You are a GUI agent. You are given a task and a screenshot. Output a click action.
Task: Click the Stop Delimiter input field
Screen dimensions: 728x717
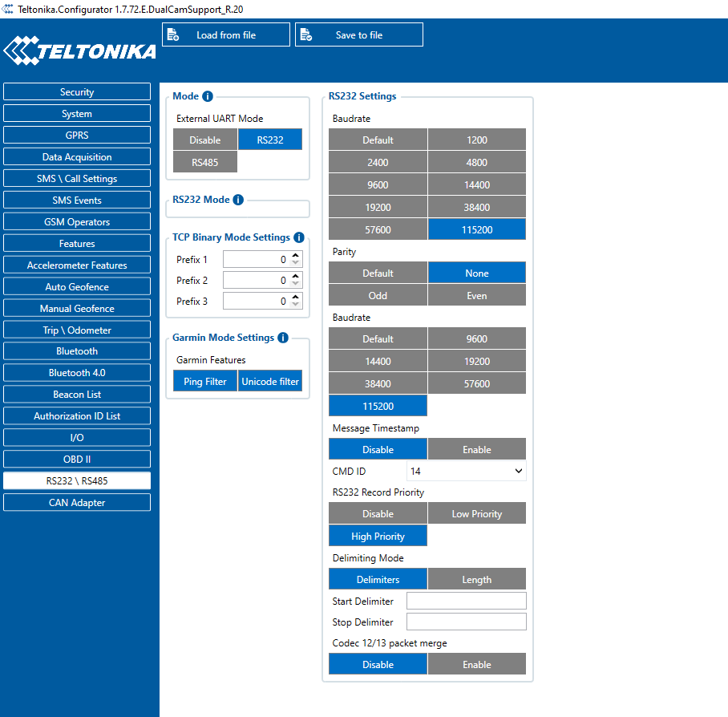pyautogui.click(x=466, y=622)
